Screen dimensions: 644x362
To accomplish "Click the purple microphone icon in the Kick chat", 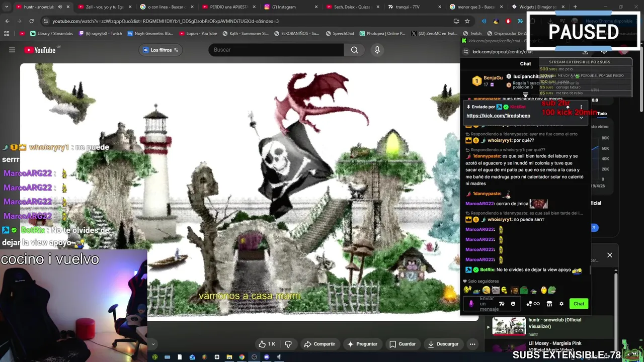I will (x=471, y=304).
